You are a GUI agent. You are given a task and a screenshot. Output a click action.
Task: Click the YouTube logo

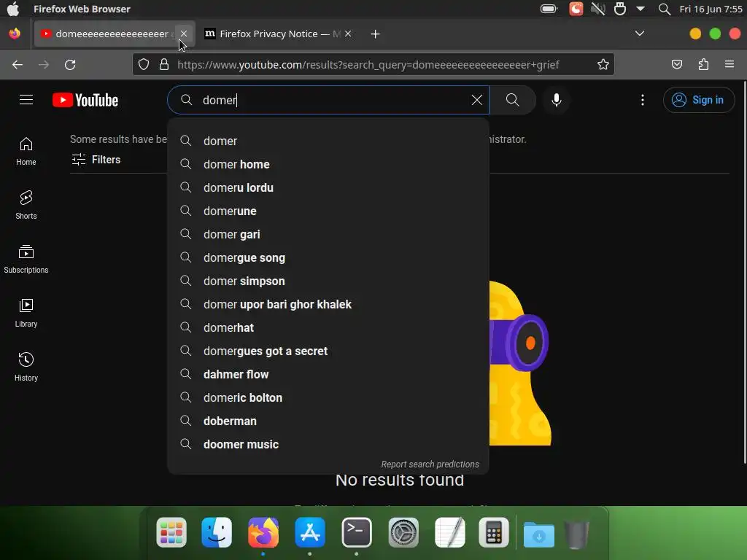(x=85, y=100)
